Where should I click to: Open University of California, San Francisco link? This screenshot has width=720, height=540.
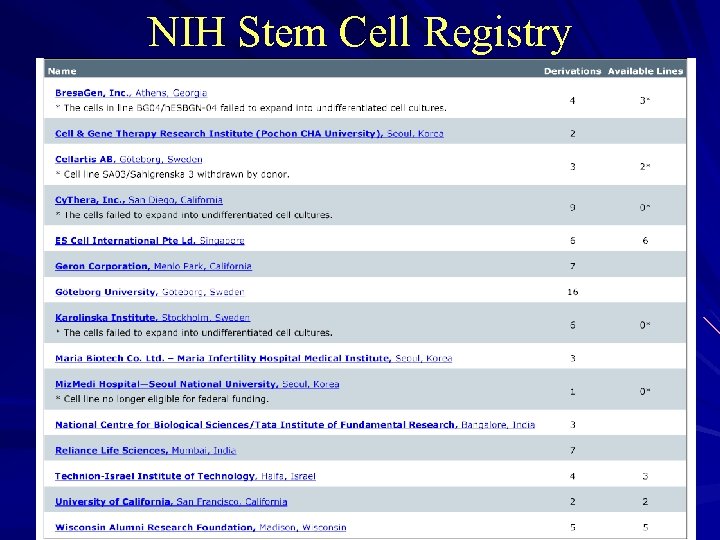[171, 502]
